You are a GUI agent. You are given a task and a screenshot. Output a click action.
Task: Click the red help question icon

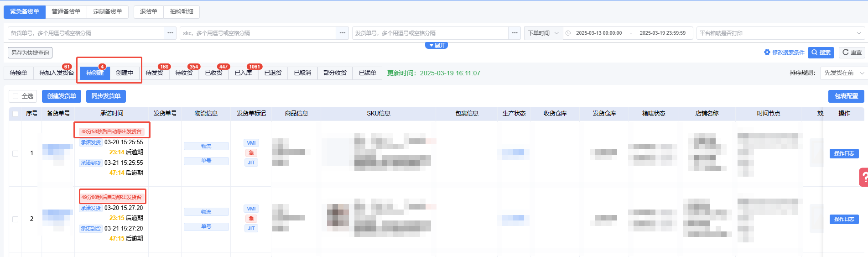click(x=863, y=178)
